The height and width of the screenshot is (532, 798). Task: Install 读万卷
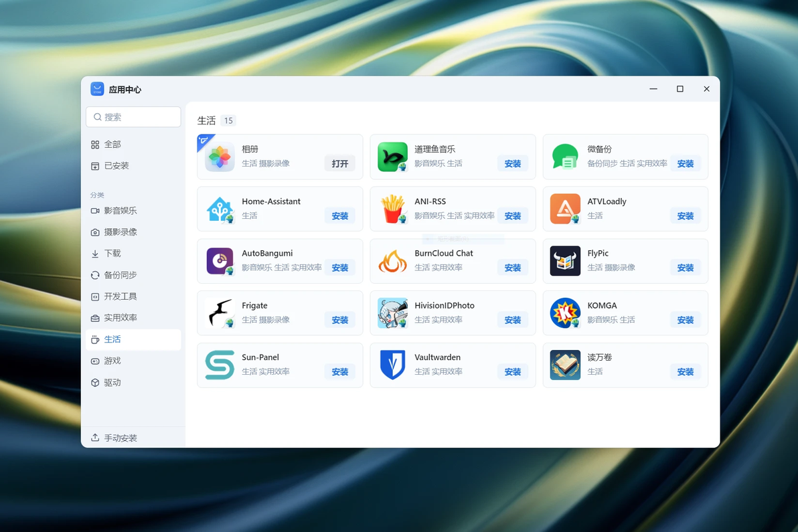685,372
